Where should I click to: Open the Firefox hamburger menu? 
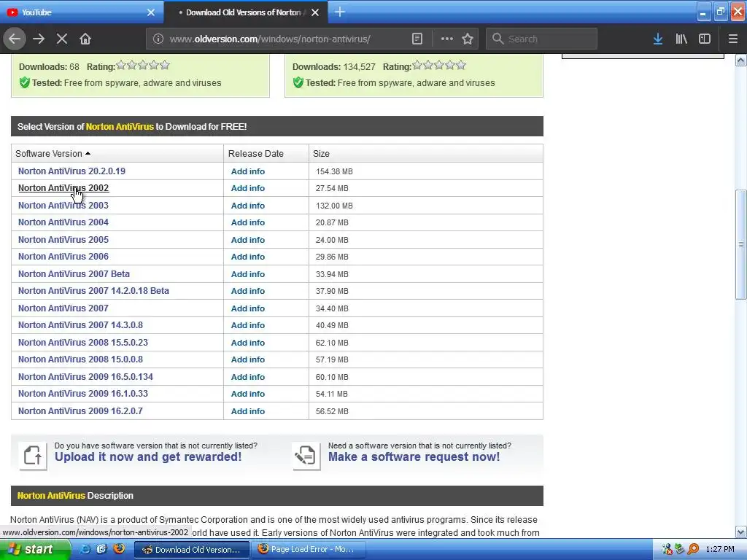pos(732,39)
